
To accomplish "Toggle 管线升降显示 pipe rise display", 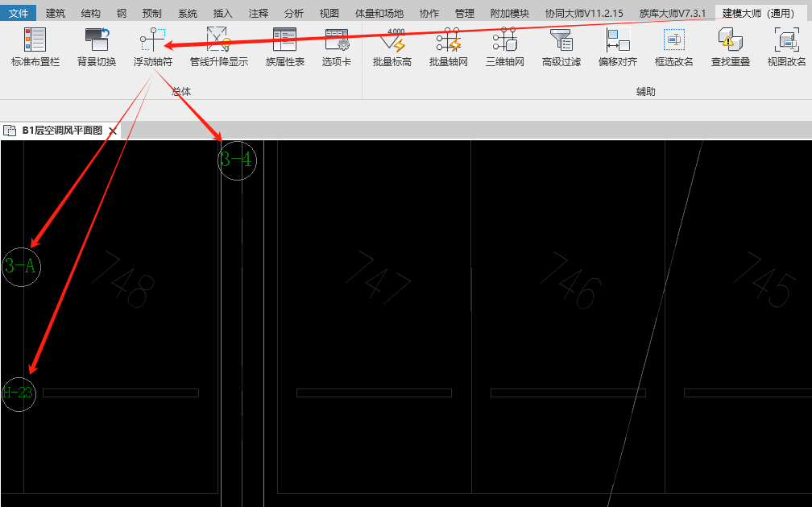I will pyautogui.click(x=219, y=48).
